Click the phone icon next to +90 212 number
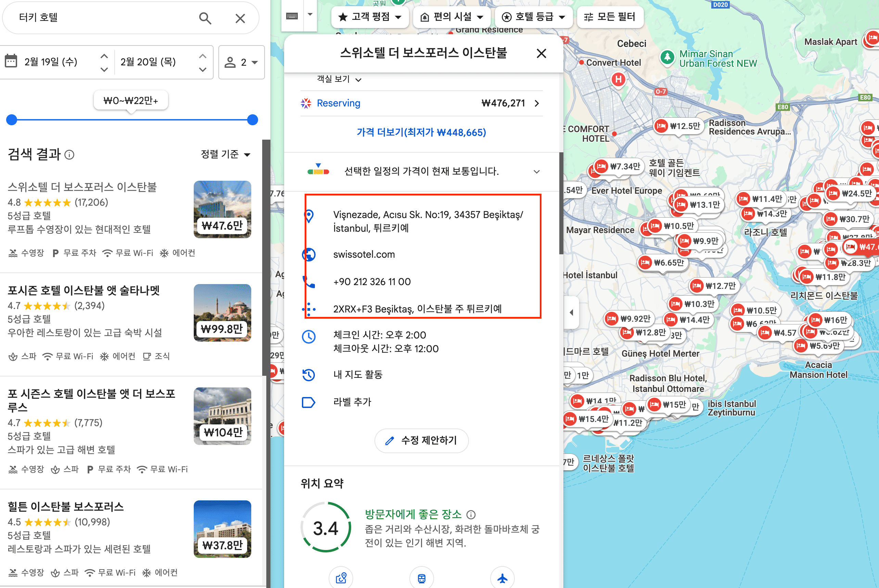 (309, 282)
